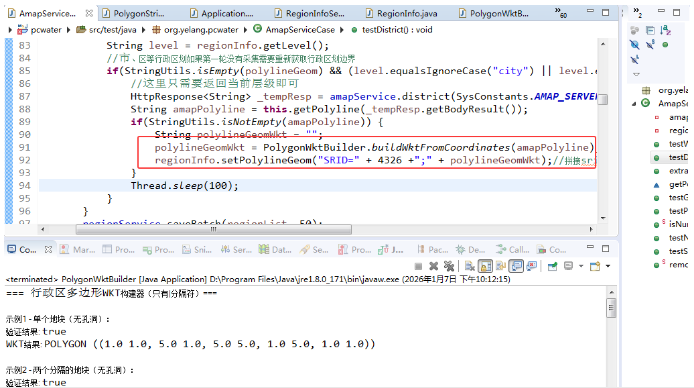Image resolution: width=694 pixels, height=388 pixels.
Task: Remove the launch from the console
Action: (433, 266)
